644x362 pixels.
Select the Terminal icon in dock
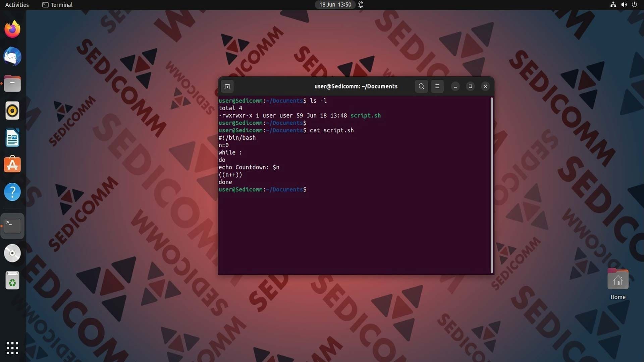tap(12, 226)
